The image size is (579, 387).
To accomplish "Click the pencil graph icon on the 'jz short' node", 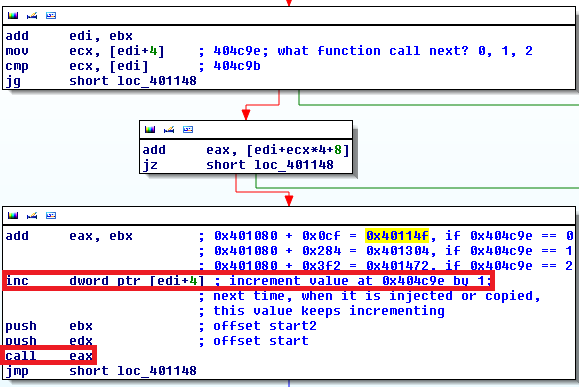I will [x=169, y=129].
